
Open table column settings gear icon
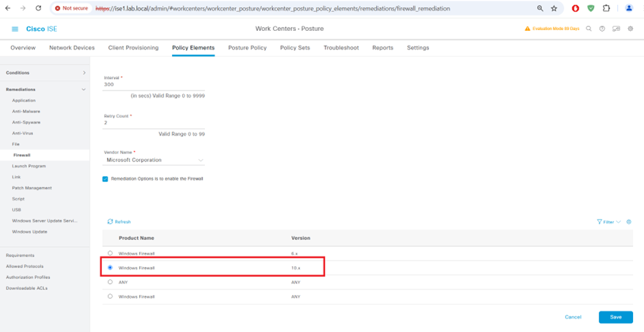629,222
